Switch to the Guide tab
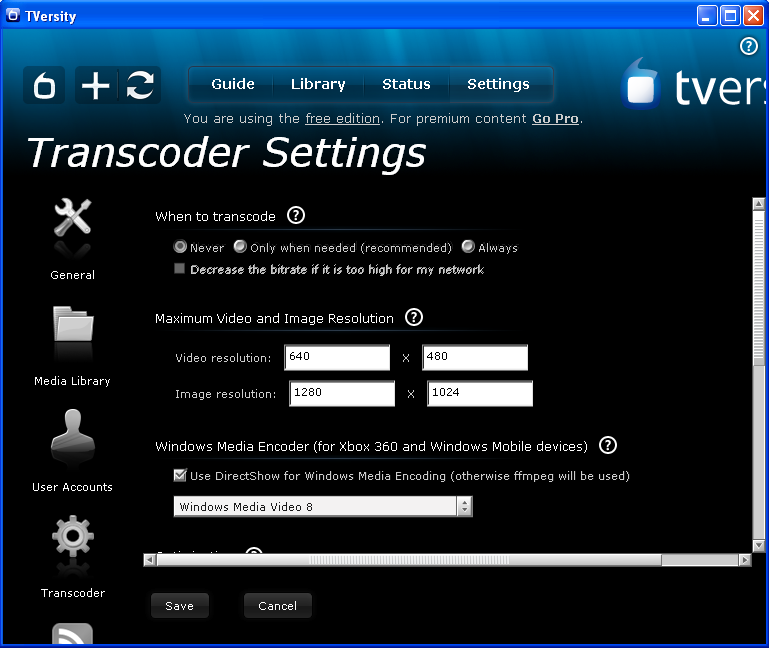Viewport: 769px width, 648px height. (232, 84)
